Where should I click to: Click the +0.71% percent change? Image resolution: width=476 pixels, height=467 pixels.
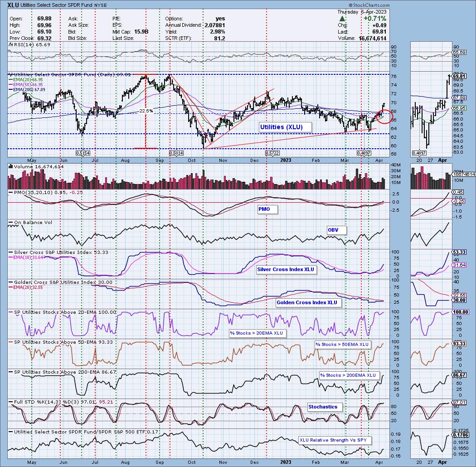pyautogui.click(x=375, y=19)
